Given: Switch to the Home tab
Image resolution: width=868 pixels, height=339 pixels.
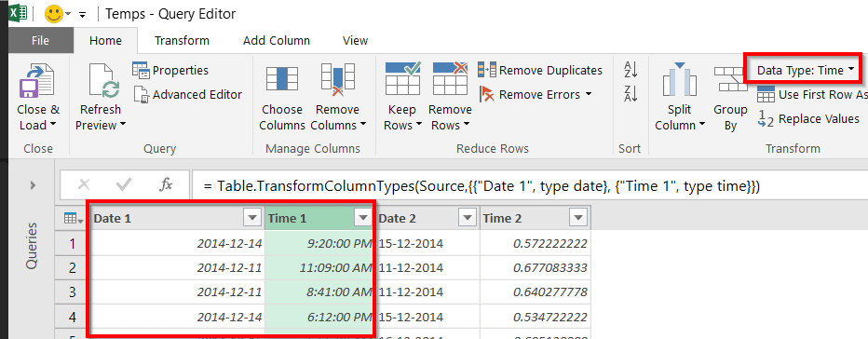Looking at the screenshot, I should click(x=105, y=40).
